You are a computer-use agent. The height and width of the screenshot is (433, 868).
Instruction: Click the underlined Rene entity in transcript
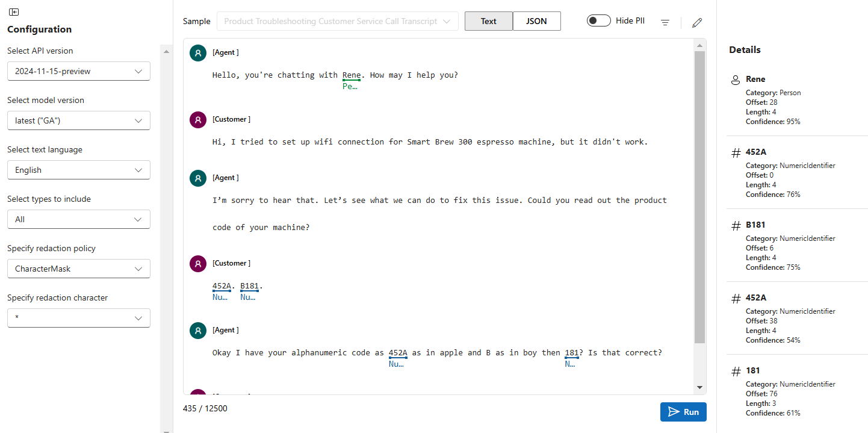coord(352,75)
